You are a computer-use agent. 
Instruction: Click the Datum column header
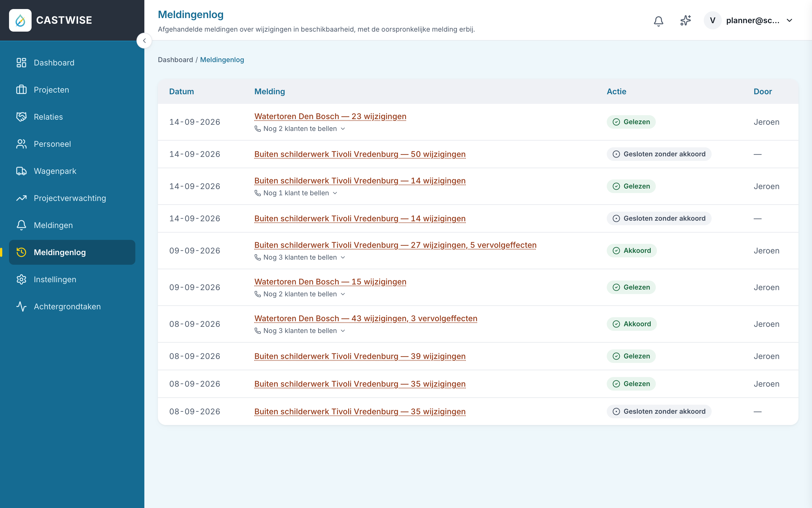182,91
